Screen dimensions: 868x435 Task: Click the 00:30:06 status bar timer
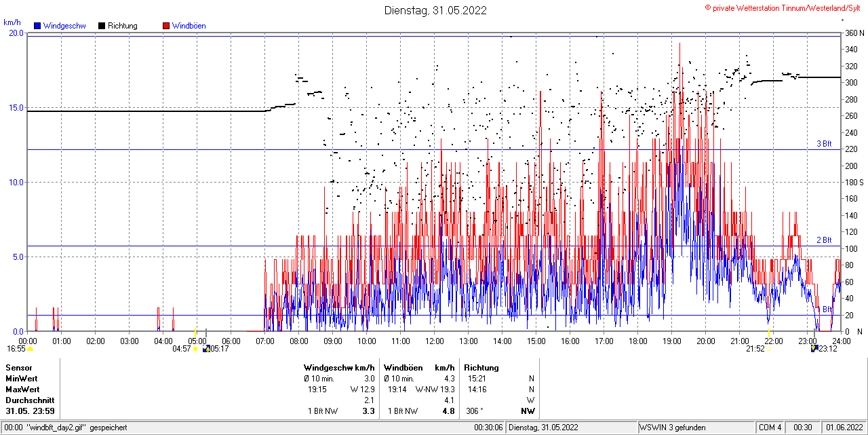click(x=488, y=428)
